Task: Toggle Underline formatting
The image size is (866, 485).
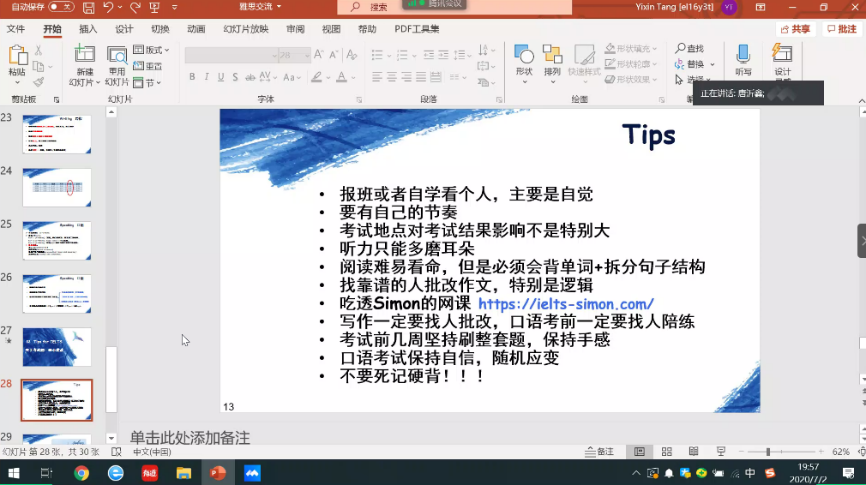Action: [x=221, y=77]
